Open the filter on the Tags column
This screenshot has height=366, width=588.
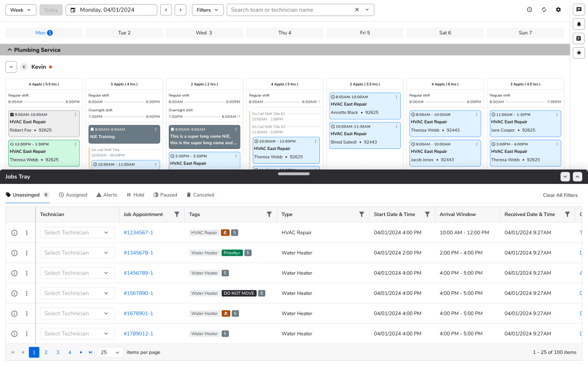pyautogui.click(x=269, y=214)
